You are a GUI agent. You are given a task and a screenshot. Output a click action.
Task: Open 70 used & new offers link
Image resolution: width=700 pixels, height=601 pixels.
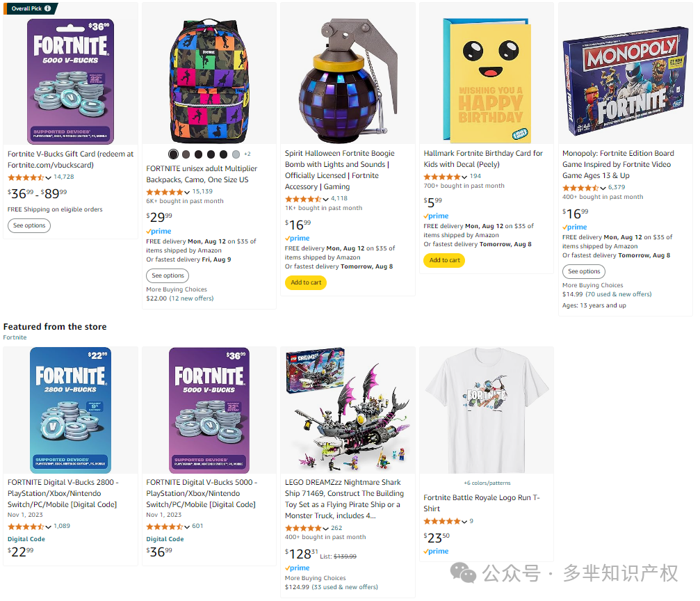point(618,294)
